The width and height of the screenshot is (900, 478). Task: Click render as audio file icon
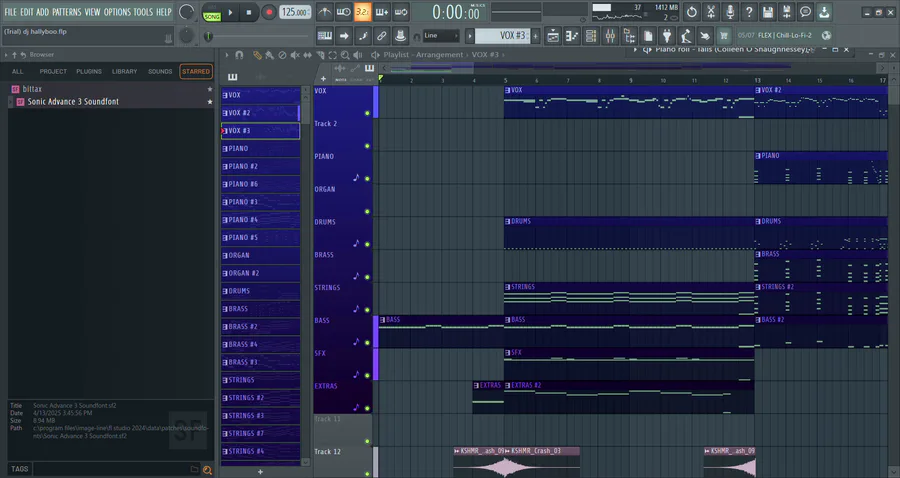786,11
